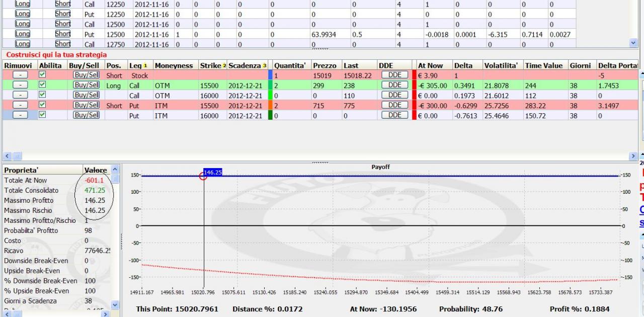Click Buy/Sell on the Long Call row
The height and width of the screenshot is (317, 644).
[87, 85]
